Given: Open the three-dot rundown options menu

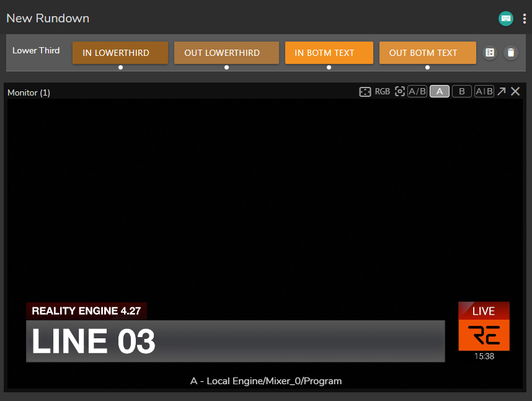Looking at the screenshot, I should (x=524, y=19).
